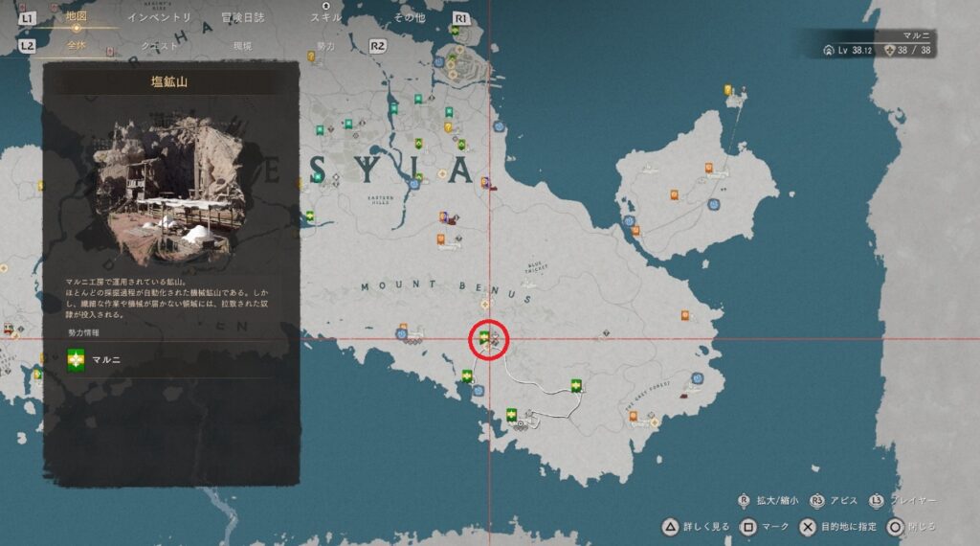Click the L1 previous tab button
Screen dimensions: 980x546
pyautogui.click(x=26, y=19)
